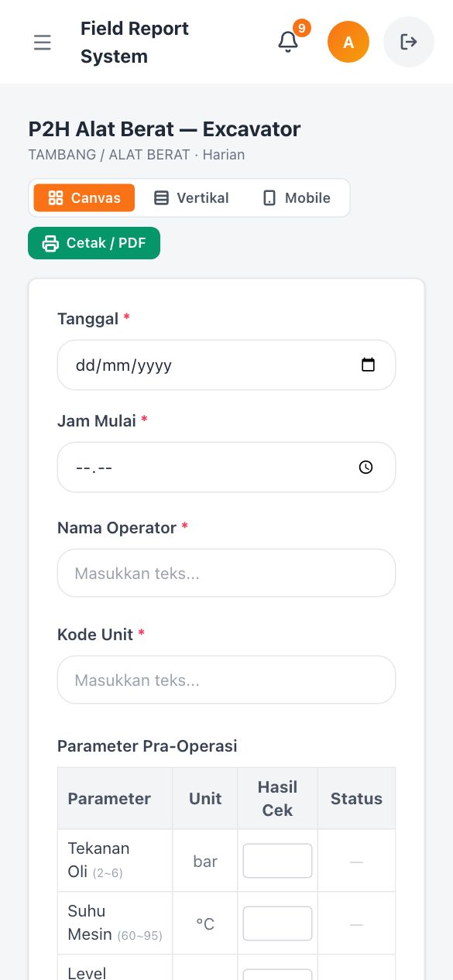This screenshot has height=980, width=453.
Task: Click the printer icon on Cetak button
Action: point(50,243)
